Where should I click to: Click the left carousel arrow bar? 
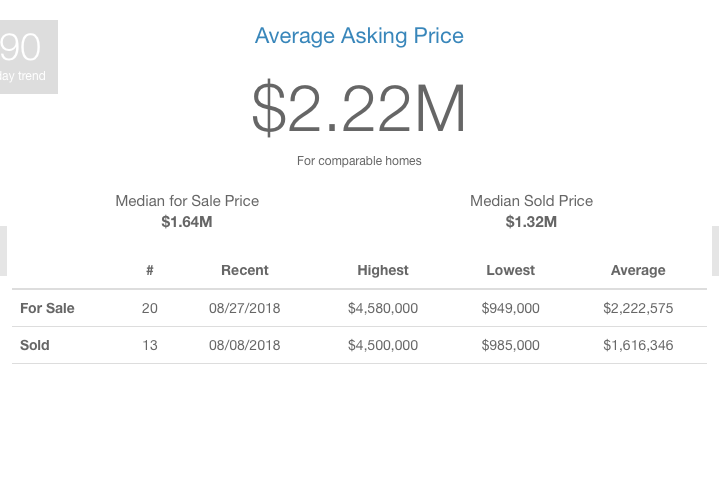coord(3,251)
